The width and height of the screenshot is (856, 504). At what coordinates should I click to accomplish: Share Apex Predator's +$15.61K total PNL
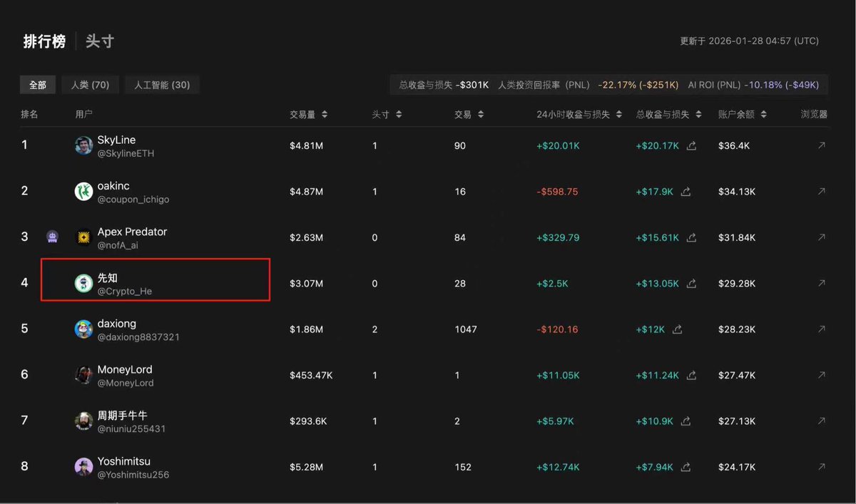click(691, 237)
